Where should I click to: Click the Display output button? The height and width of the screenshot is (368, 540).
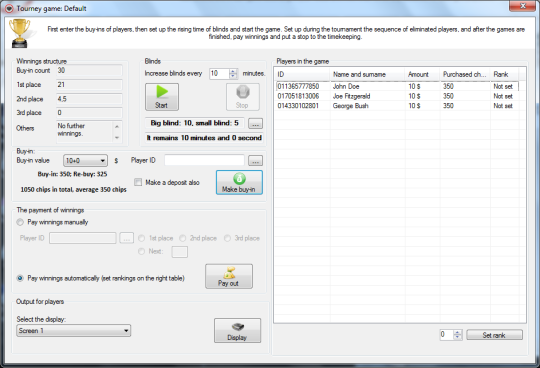click(237, 330)
